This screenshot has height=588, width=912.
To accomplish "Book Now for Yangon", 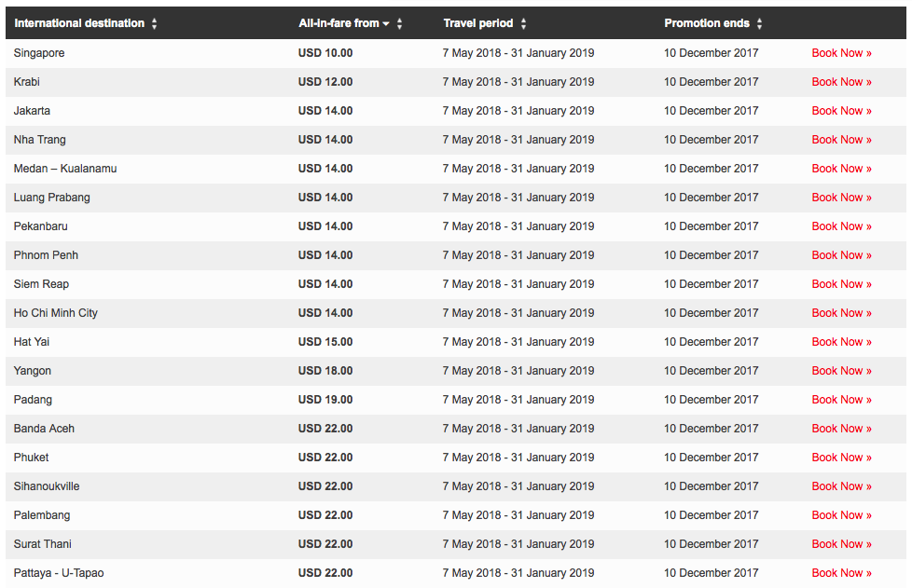I will (842, 371).
